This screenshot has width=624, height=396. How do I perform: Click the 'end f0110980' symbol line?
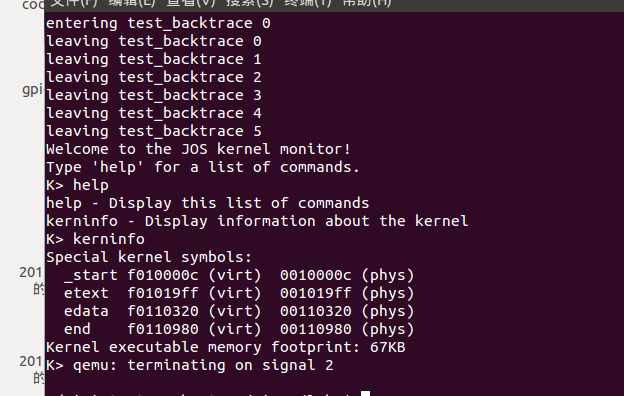[x=239, y=329]
